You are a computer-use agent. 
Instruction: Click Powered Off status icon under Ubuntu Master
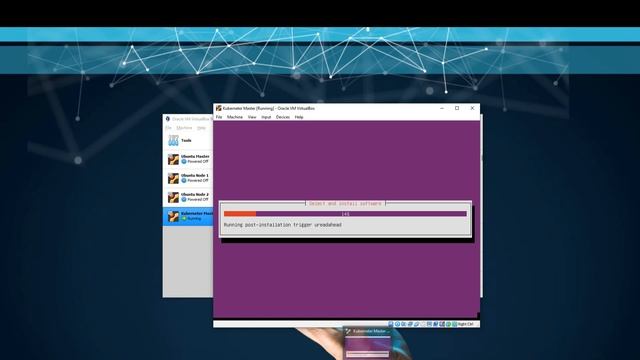pos(184,162)
